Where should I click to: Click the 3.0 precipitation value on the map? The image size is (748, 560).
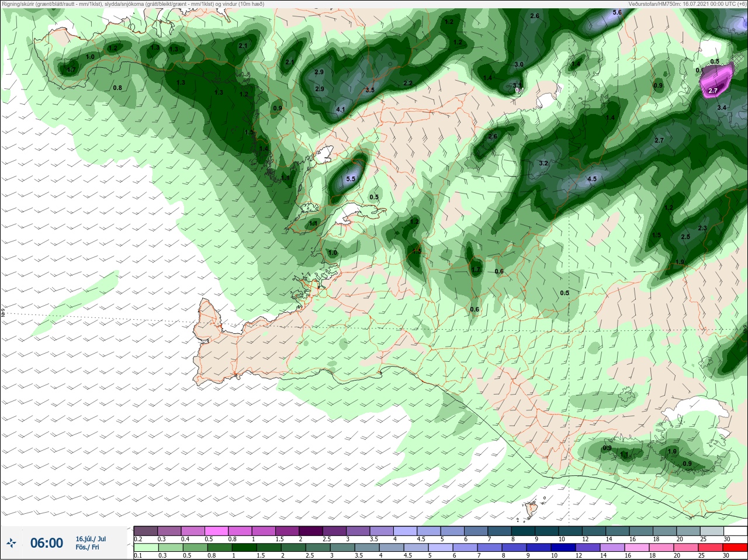coord(519,64)
